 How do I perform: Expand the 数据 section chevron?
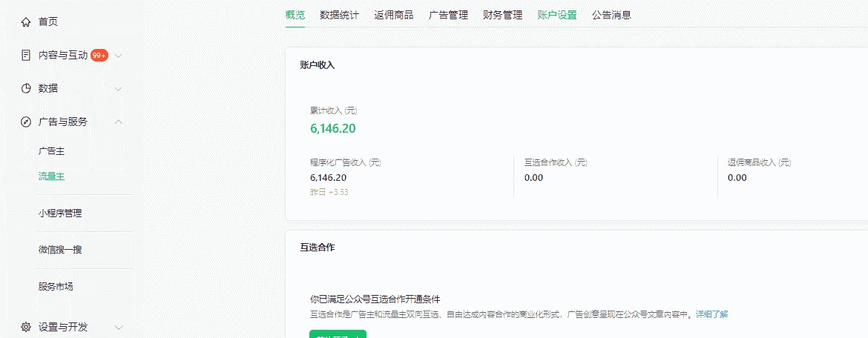119,88
